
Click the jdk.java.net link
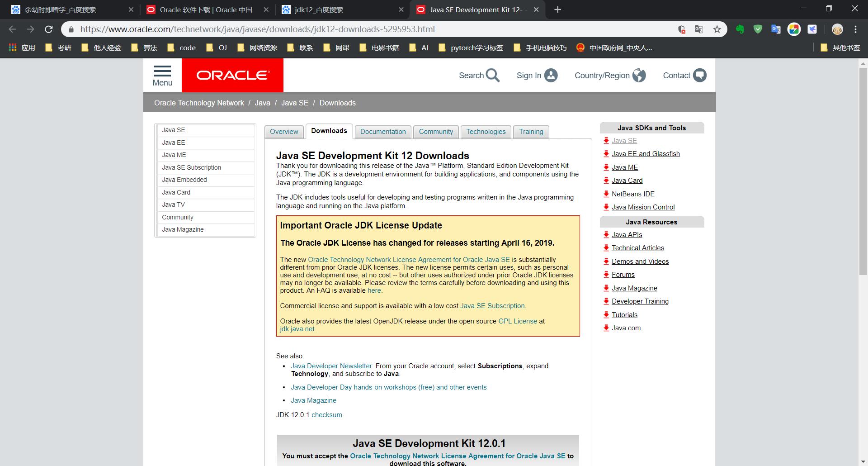(297, 329)
